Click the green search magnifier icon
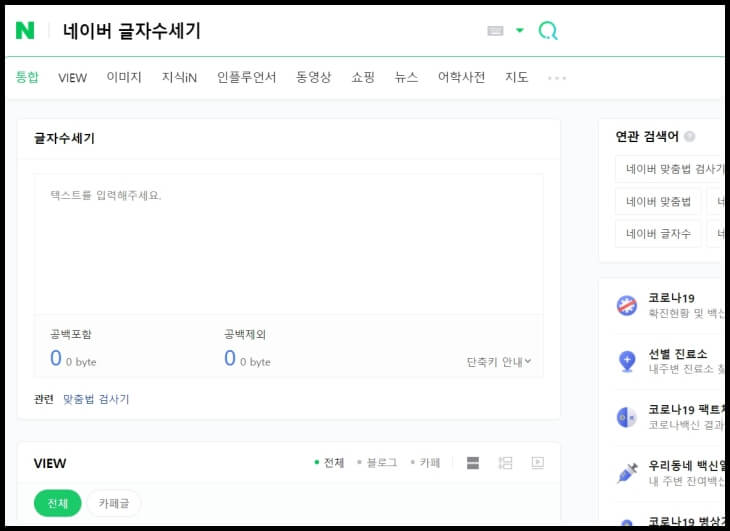730x531 pixels. tap(548, 31)
